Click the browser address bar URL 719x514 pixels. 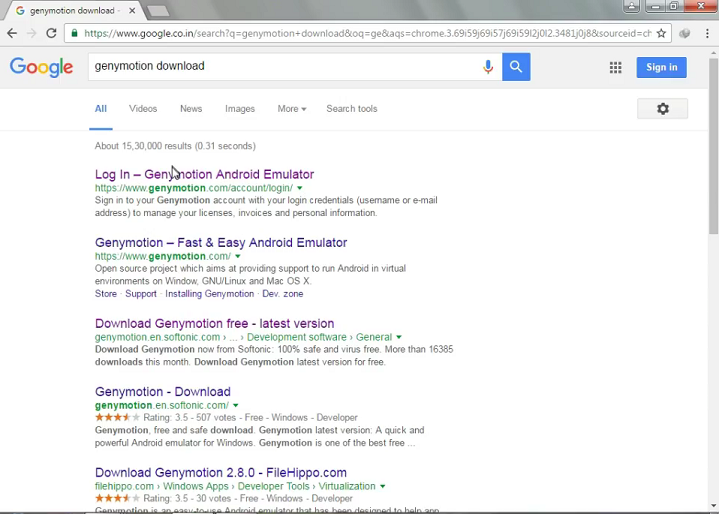point(367,33)
